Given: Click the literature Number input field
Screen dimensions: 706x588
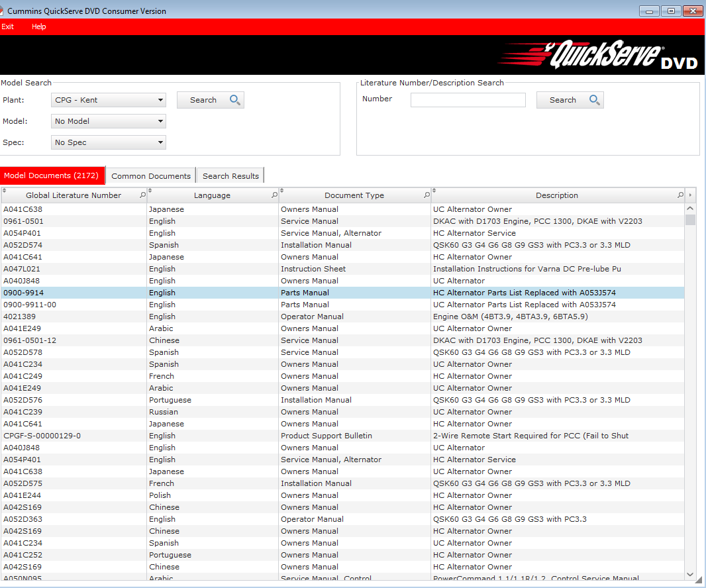Looking at the screenshot, I should click(x=468, y=100).
